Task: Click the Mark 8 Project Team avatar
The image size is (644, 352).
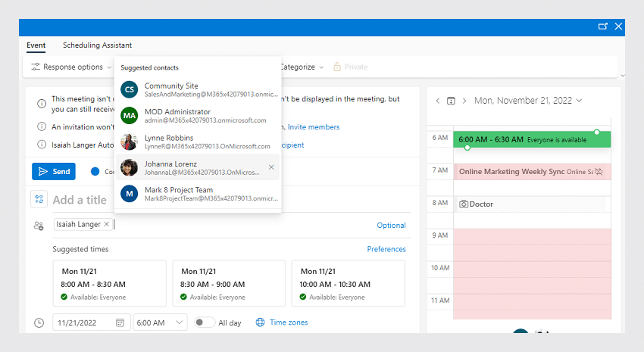Action: (129, 194)
